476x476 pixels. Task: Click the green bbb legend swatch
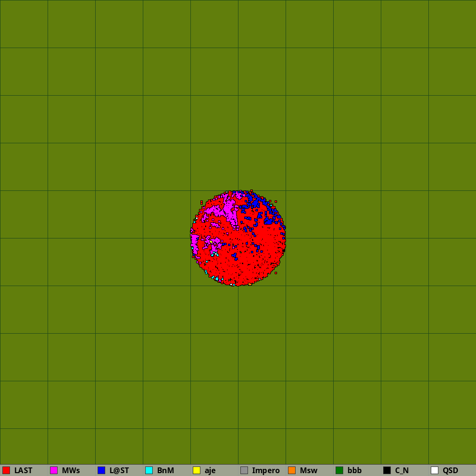click(x=339, y=470)
